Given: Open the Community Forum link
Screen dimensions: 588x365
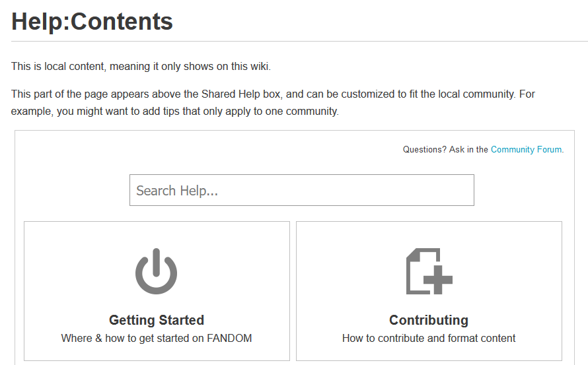Looking at the screenshot, I should pos(526,150).
